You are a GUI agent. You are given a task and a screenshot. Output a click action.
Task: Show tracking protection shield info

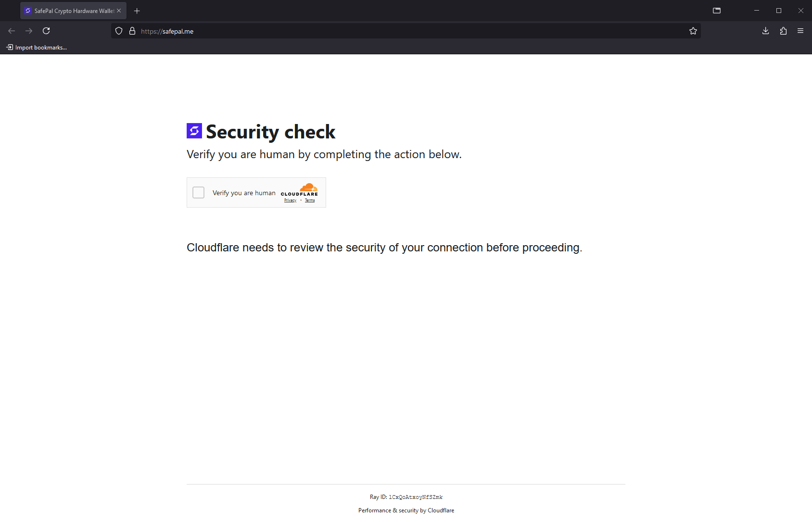click(x=119, y=31)
